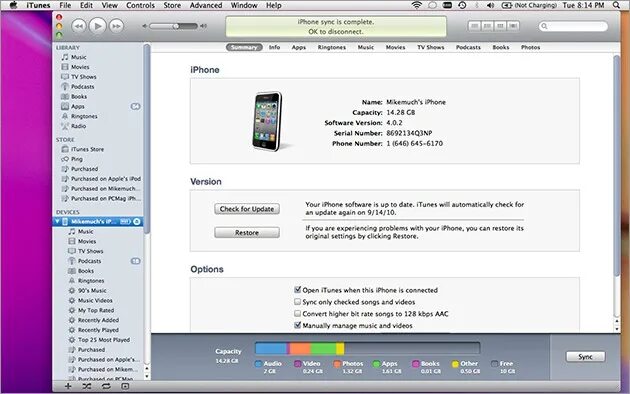This screenshot has width=630, height=394.
Task: Enable Convert higher bit rate songs option
Action: click(298, 313)
